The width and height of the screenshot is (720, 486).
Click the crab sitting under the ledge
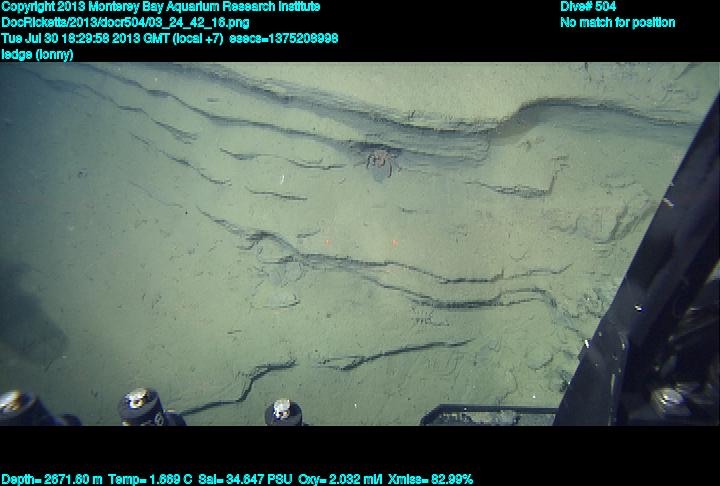pyautogui.click(x=379, y=163)
